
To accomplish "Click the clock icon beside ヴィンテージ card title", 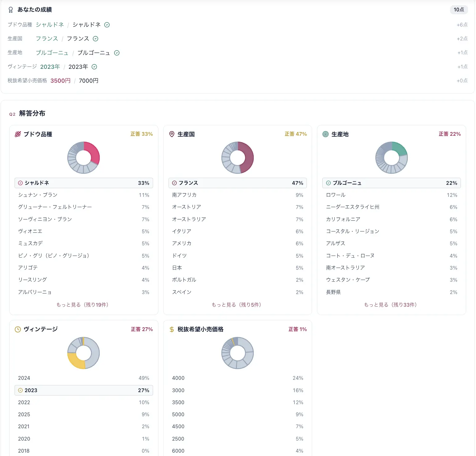I will pos(18,329).
